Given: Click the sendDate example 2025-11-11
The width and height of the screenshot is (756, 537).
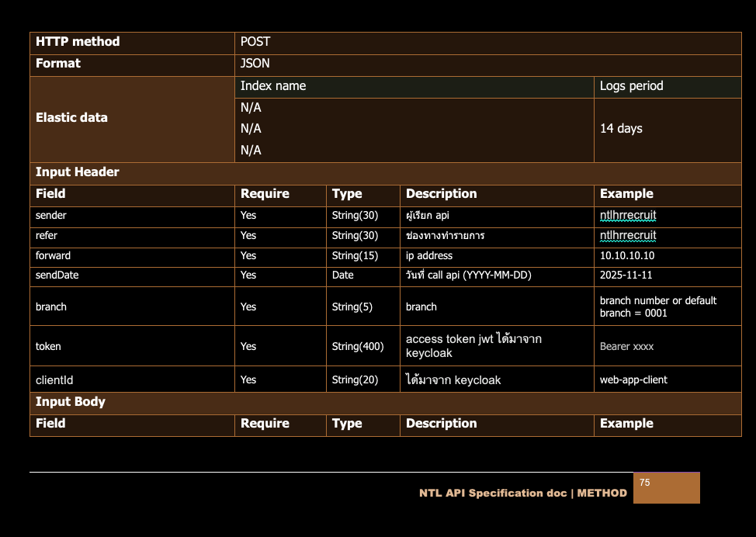Looking at the screenshot, I should (x=626, y=275).
